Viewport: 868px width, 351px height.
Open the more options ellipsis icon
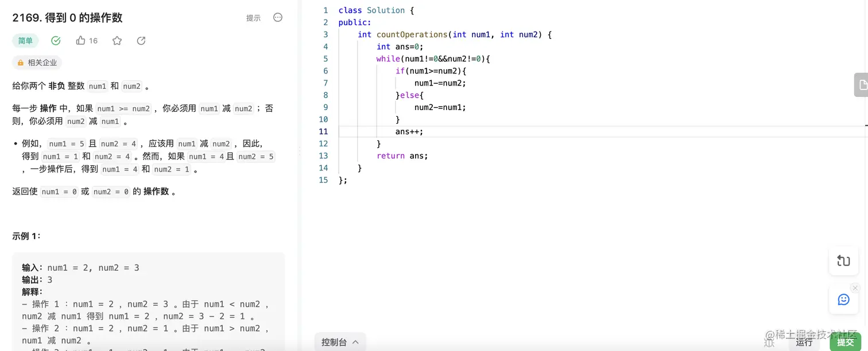[x=278, y=18]
